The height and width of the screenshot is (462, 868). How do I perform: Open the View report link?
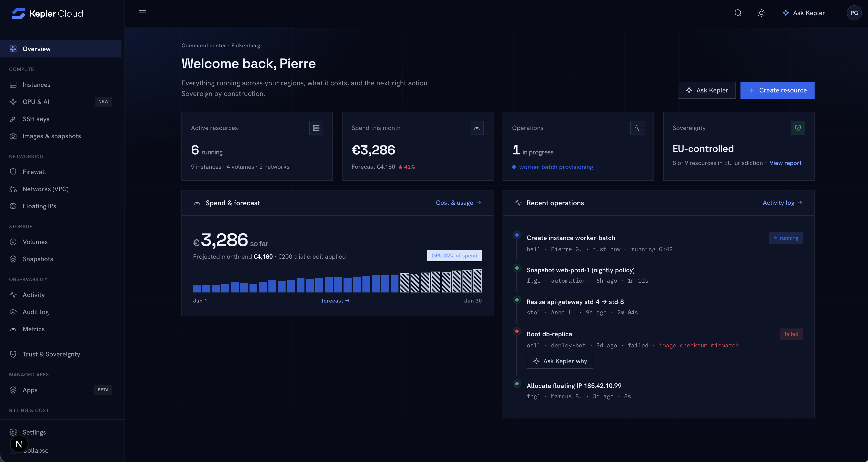[785, 163]
